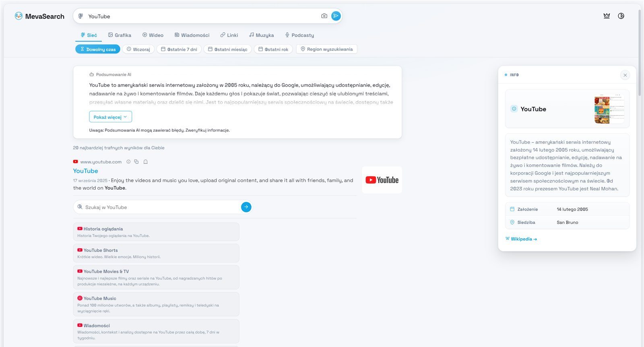Switch to the Grafika tab
This screenshot has height=347, width=644.
point(120,35)
